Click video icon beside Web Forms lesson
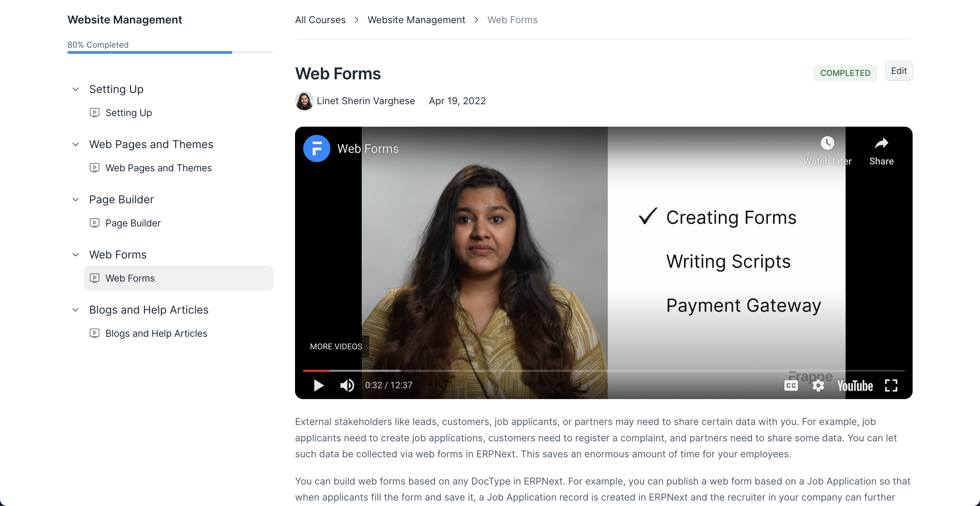The width and height of the screenshot is (980, 506). point(95,278)
